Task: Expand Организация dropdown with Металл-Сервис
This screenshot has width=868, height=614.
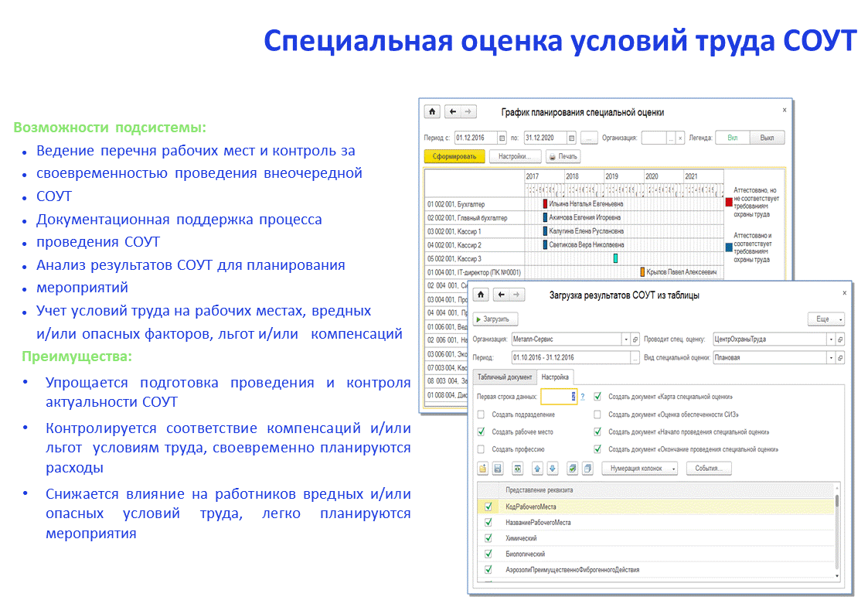Action: coord(626,339)
